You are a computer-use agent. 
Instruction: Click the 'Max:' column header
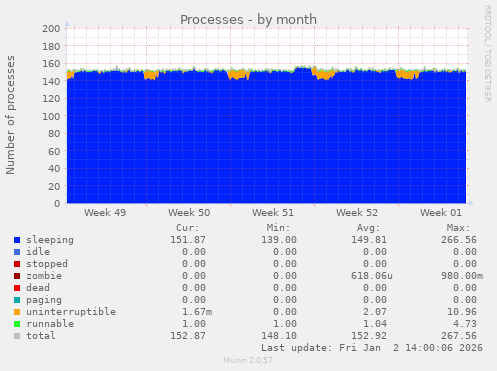pyautogui.click(x=458, y=228)
